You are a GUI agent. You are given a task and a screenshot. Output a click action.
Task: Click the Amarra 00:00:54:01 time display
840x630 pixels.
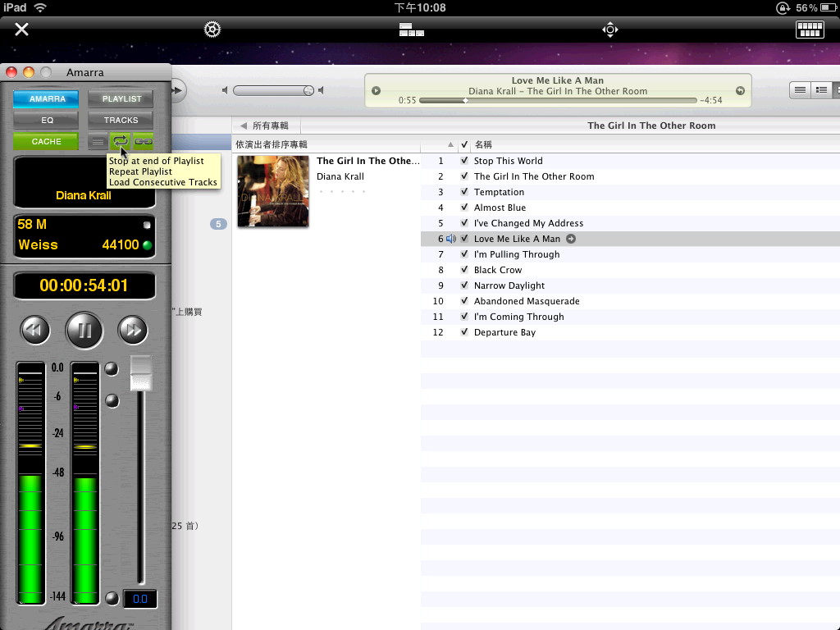pos(84,285)
